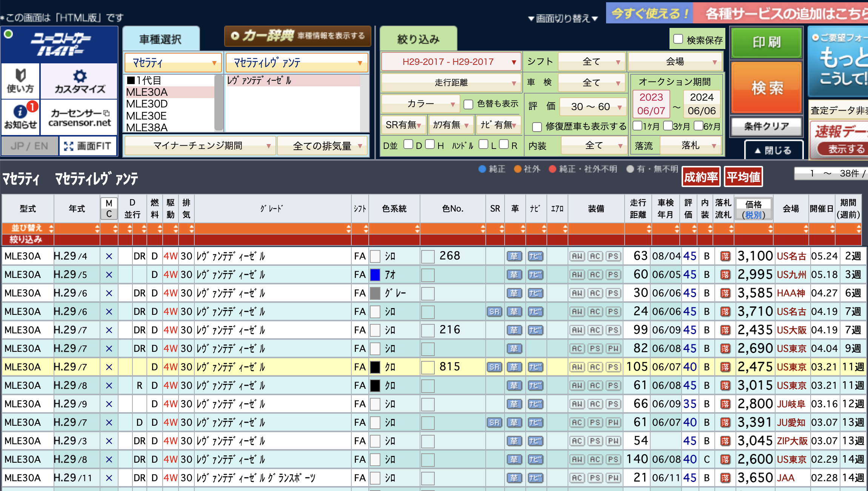Click the ナビ badge in the 3,585 row

(535, 293)
